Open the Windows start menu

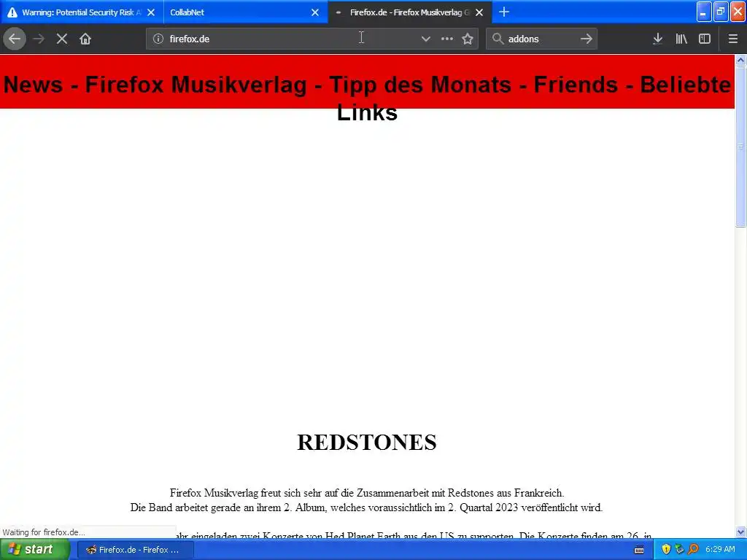pos(34,550)
